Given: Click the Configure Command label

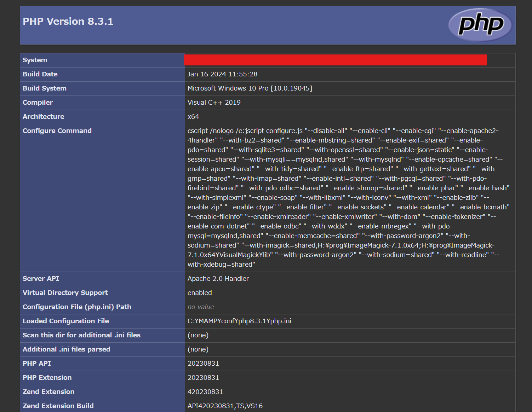Looking at the screenshot, I should click(x=57, y=130).
